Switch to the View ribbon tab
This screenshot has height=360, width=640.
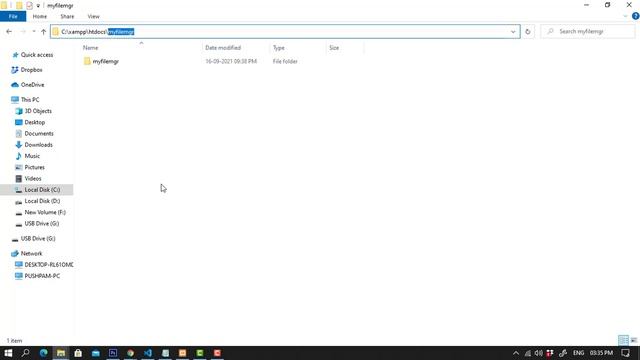click(93, 16)
